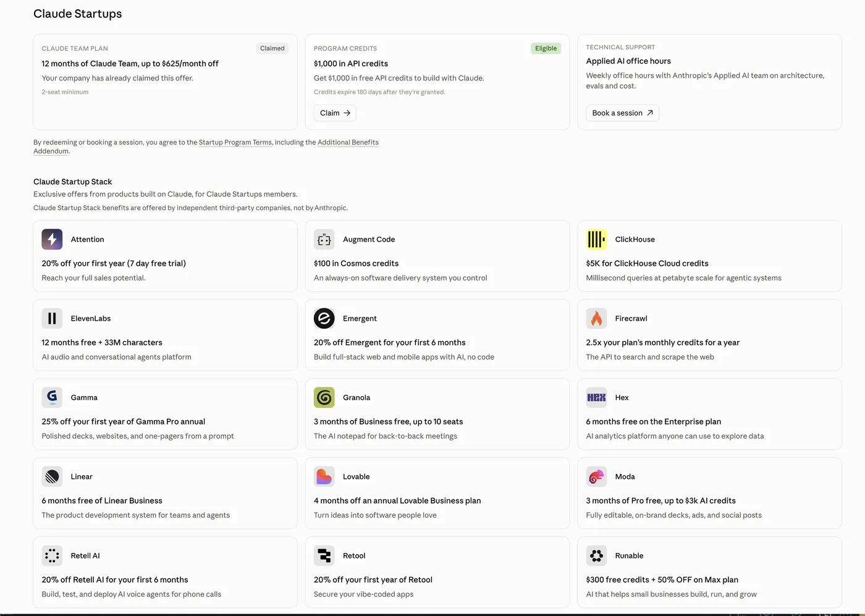Click the ElevenLabs logo icon
865x616 pixels.
pyautogui.click(x=52, y=318)
